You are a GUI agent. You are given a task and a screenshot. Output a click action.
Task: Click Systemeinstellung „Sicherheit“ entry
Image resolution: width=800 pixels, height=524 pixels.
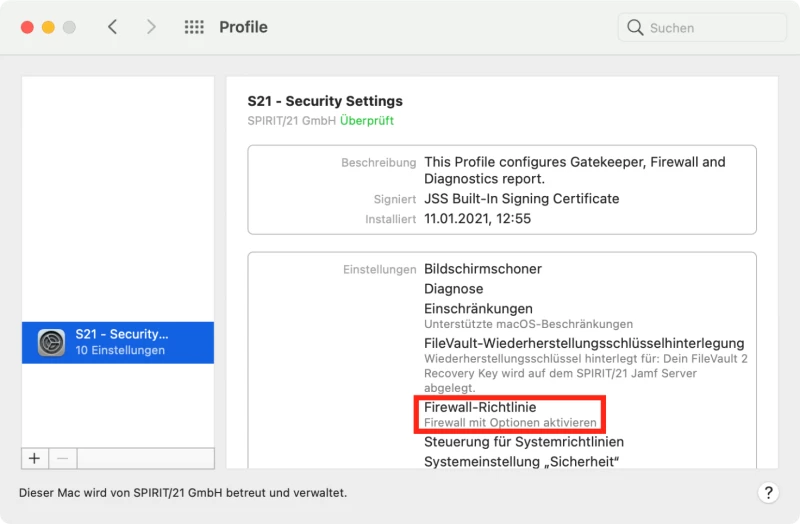click(x=521, y=462)
